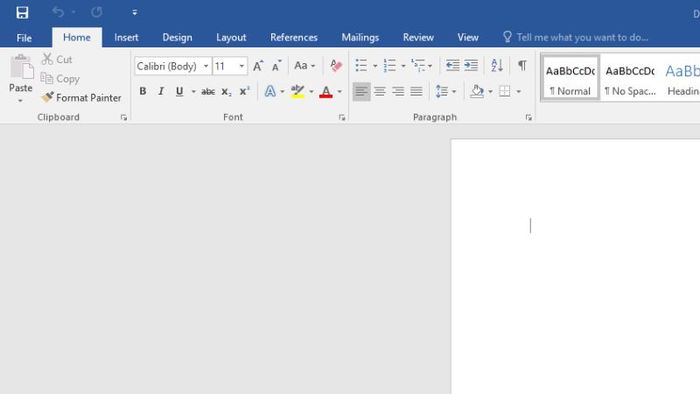Decrease font size with Shrink Font
700x394 pixels.
(277, 66)
